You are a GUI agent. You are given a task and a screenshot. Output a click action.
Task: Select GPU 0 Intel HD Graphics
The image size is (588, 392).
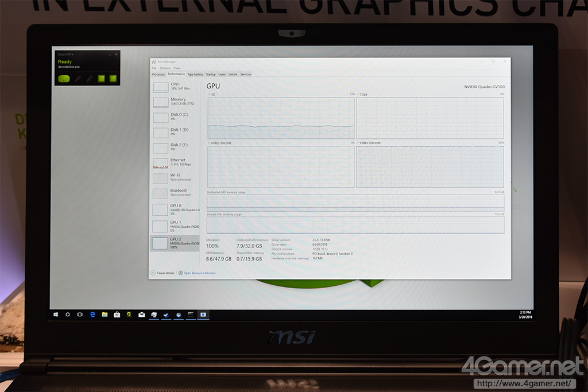(x=175, y=209)
